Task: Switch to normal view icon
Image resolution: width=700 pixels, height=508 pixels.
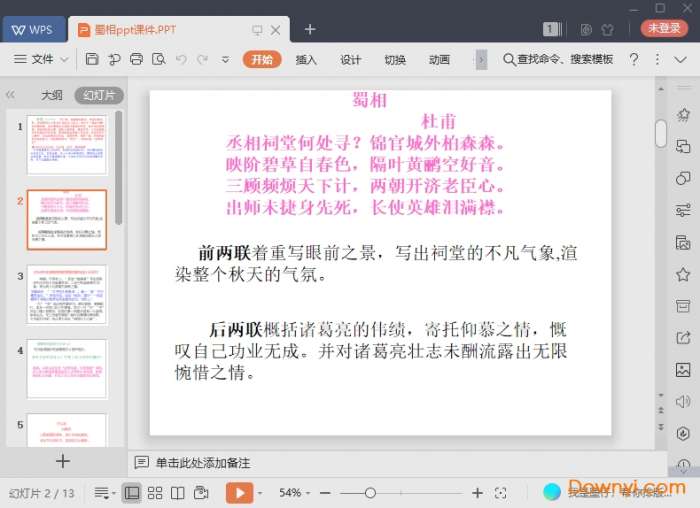Action: coord(131,493)
